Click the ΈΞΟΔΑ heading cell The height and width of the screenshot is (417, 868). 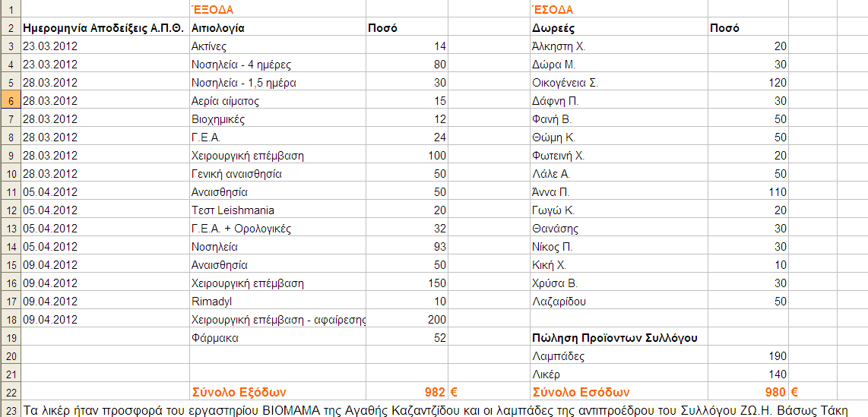pos(277,9)
